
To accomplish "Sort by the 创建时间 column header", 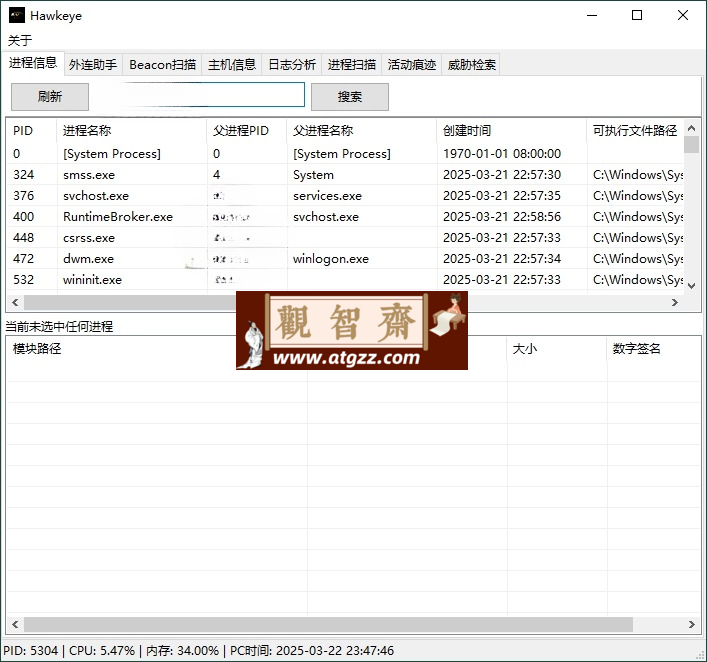I will point(511,131).
